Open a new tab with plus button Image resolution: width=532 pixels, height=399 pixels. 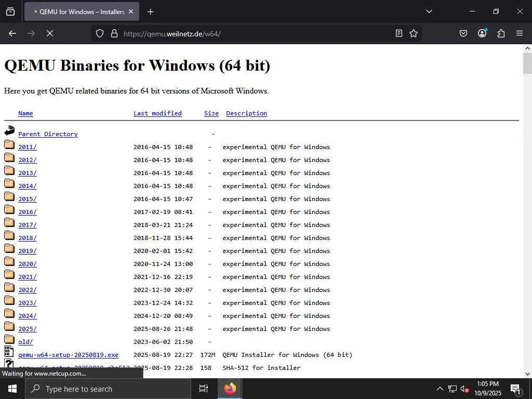click(150, 12)
